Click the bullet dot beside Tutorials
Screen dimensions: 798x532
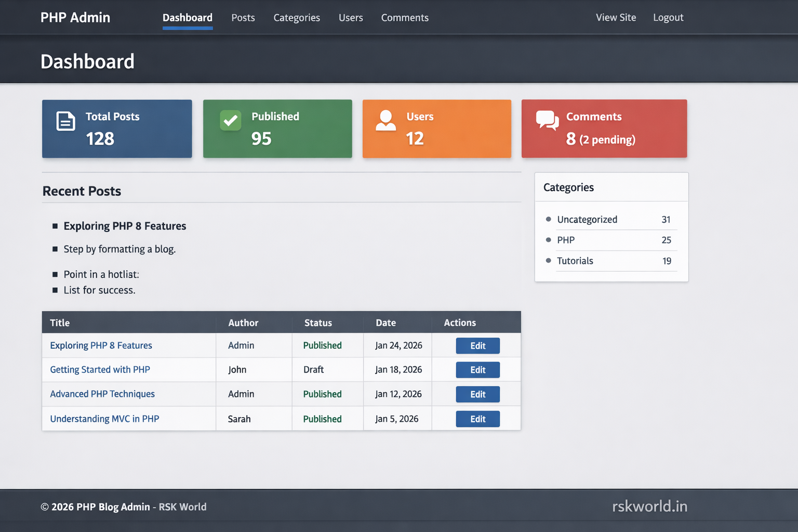coord(549,261)
